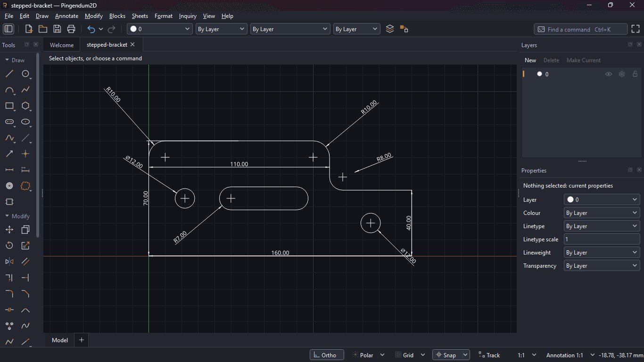The width and height of the screenshot is (644, 362).
Task: Create a new document
Action: pos(29,29)
